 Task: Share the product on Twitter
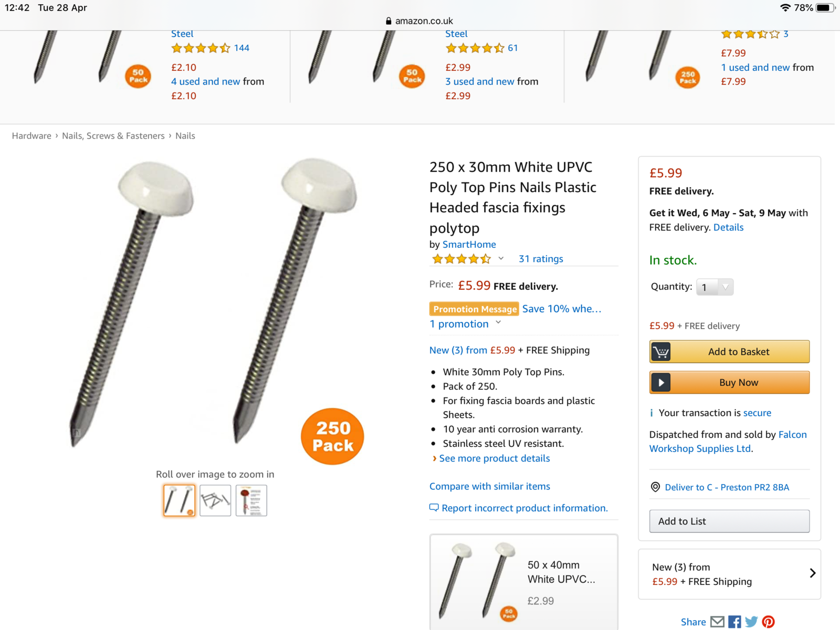coord(751,622)
